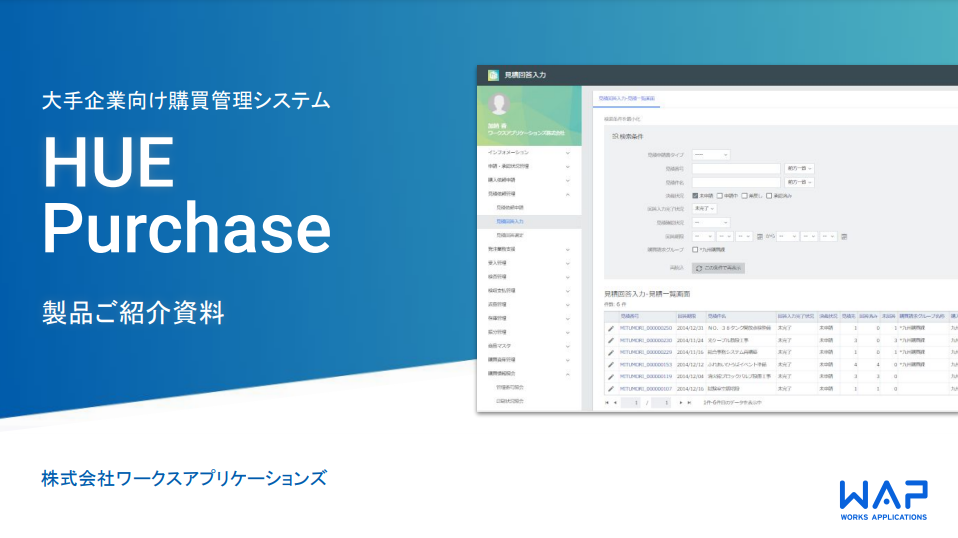Open the MITUMORI_000000153 link

646,365
